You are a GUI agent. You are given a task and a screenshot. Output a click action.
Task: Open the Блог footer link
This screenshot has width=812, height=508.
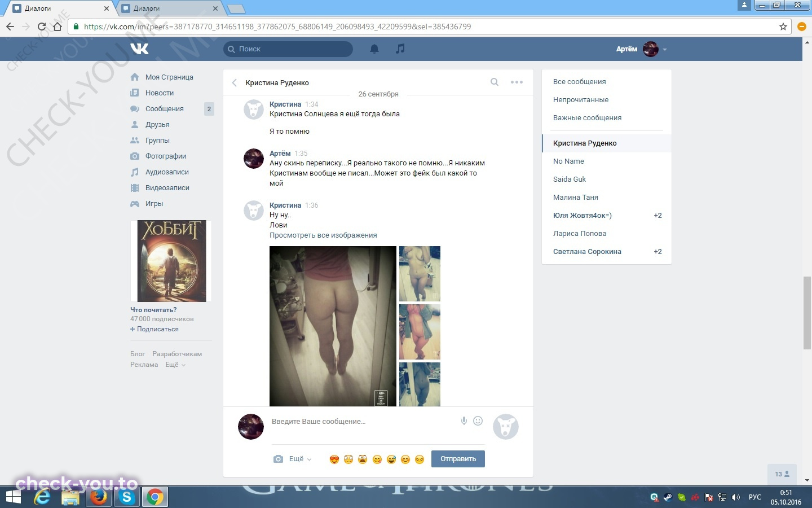pyautogui.click(x=138, y=354)
